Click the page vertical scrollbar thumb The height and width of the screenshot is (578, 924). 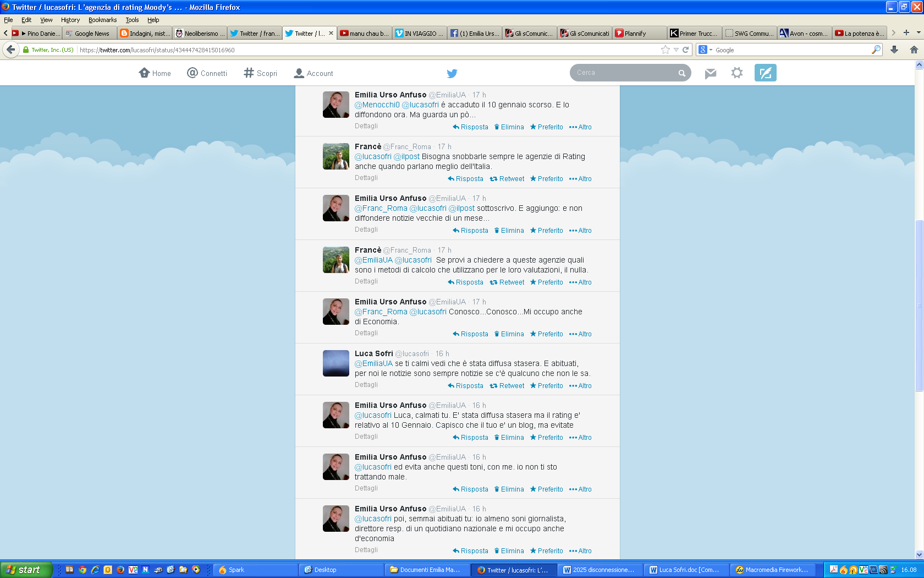[919, 306]
